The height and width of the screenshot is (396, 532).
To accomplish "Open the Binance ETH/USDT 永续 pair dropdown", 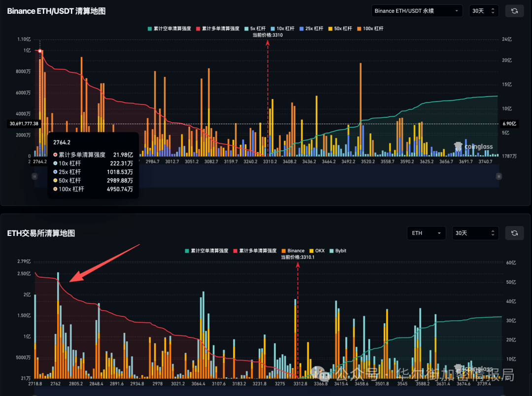I will coord(417,11).
